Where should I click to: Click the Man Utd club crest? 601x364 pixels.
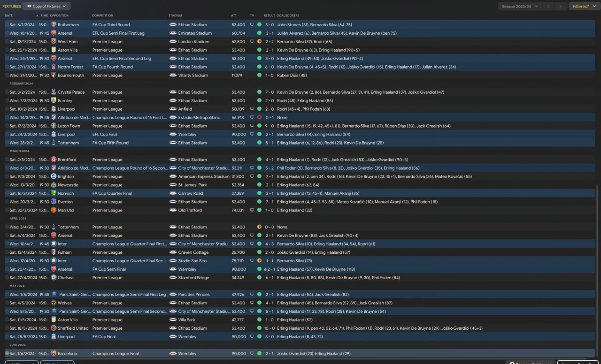54,211
